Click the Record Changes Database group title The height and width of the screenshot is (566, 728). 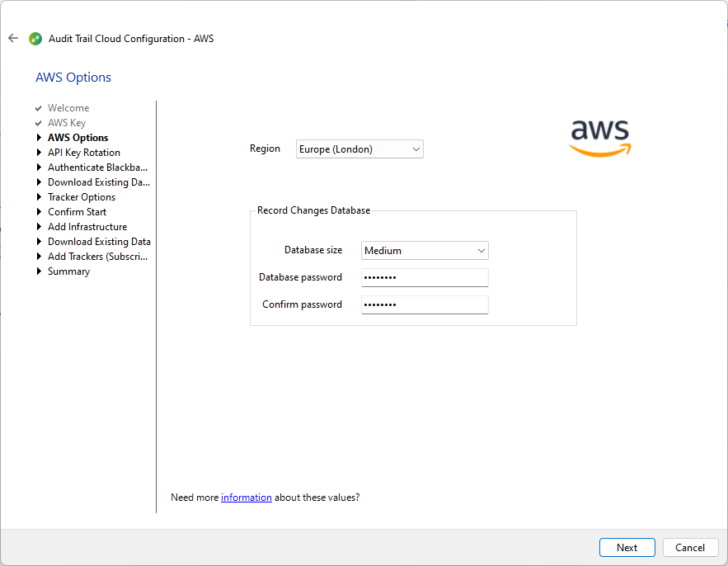[x=314, y=210]
